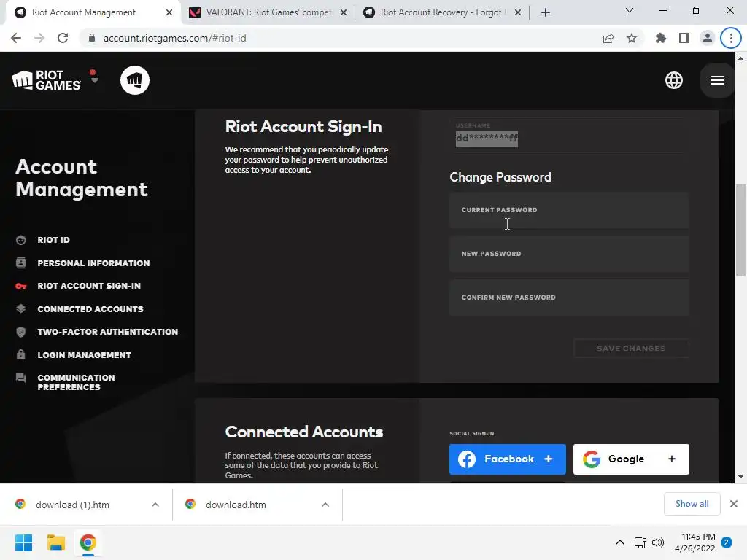Focus the Confirm New Password field
The image size is (747, 560).
point(569,297)
